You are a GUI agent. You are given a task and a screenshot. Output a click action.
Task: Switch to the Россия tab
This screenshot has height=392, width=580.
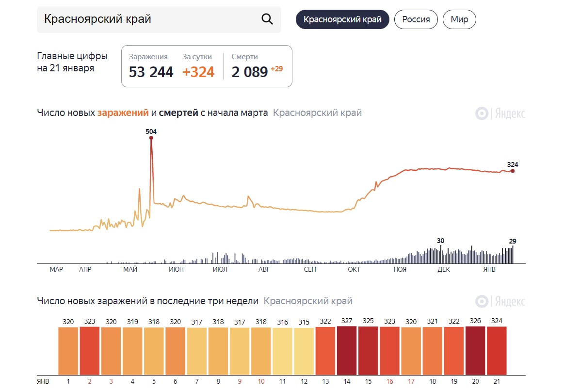tap(416, 19)
